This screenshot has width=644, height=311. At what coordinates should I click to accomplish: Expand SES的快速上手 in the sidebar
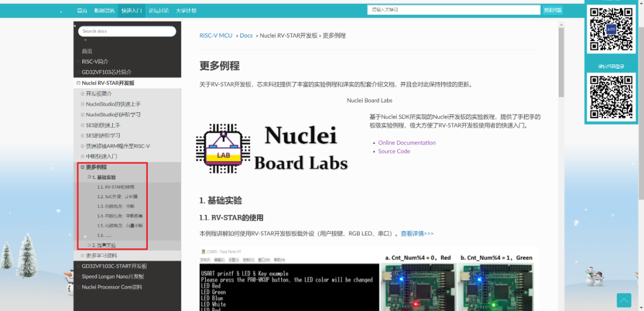(x=82, y=125)
